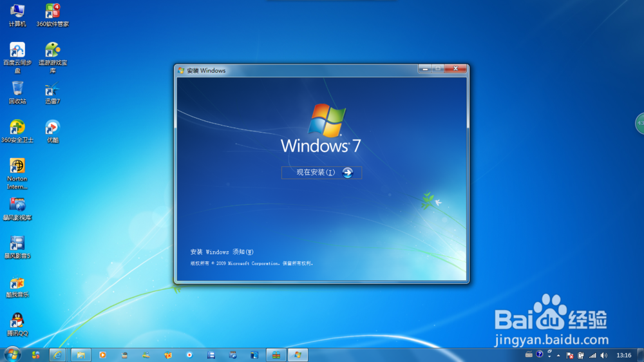The width and height of the screenshot is (644, 362).
Task: Minimize the 安装 Windows window
Action: (x=425, y=69)
